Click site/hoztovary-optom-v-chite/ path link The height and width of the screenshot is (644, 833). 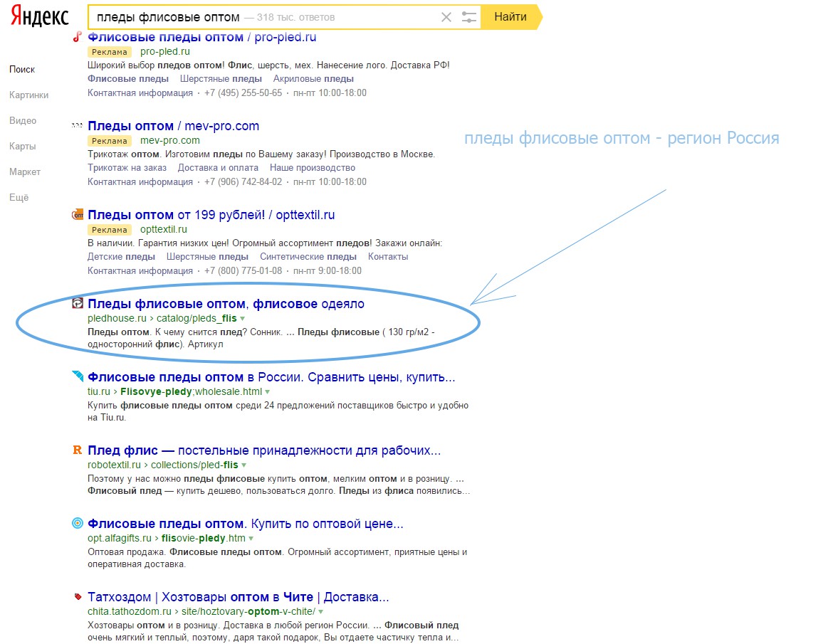pyautogui.click(x=248, y=611)
